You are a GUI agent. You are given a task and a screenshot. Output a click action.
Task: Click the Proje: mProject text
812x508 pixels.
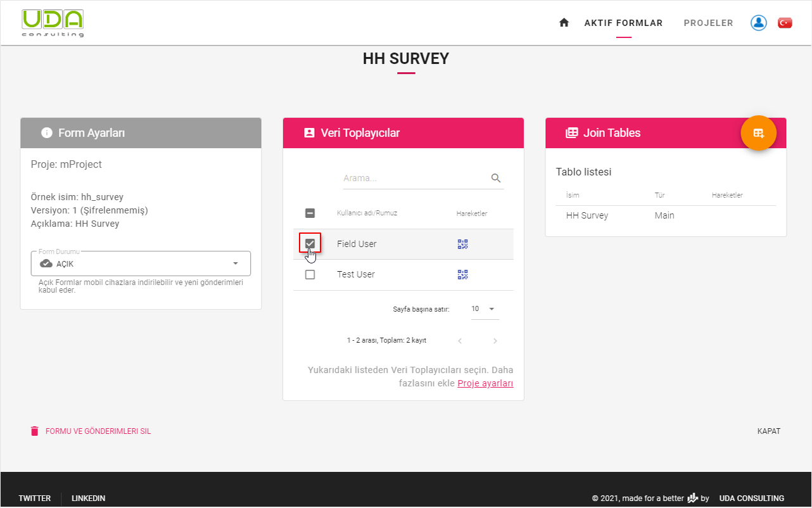pos(67,164)
